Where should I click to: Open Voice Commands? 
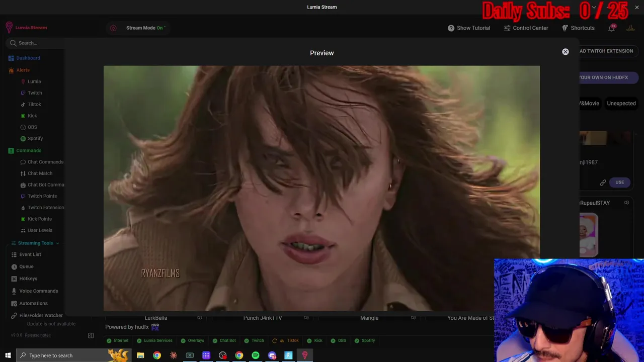[x=34, y=291]
